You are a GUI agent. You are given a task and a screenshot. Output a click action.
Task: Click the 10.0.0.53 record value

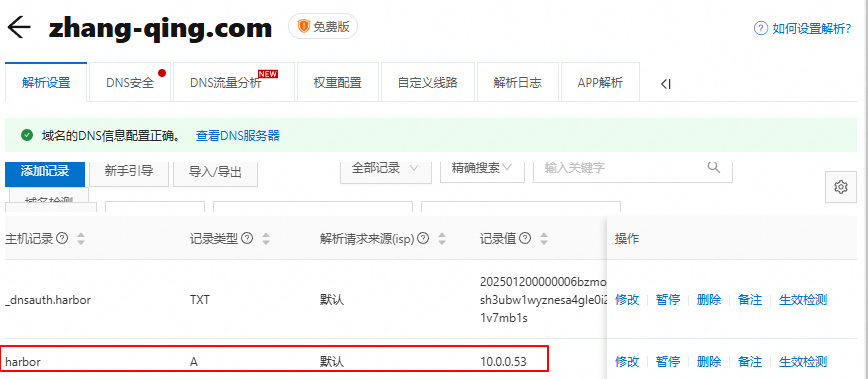pyautogui.click(x=503, y=362)
